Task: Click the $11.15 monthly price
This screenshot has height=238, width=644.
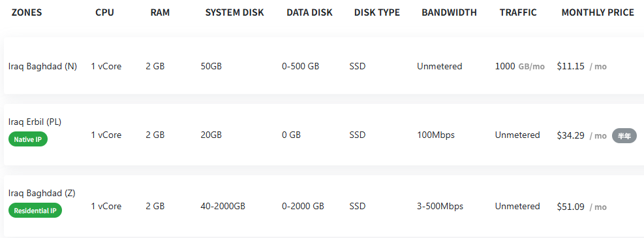Action: point(570,66)
